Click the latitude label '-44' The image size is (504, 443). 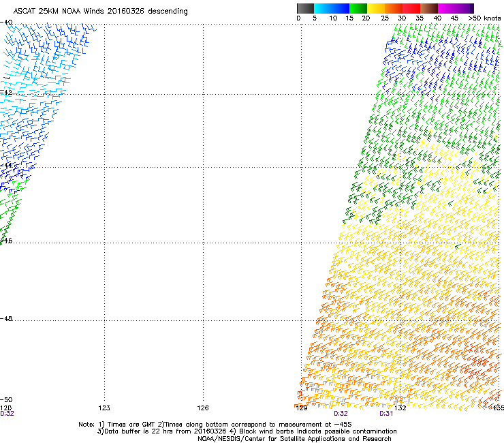pos(6,166)
